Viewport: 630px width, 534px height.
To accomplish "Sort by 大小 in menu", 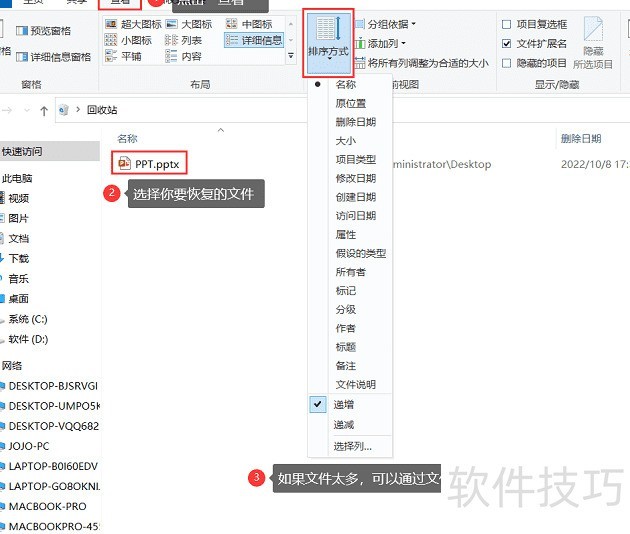I will [346, 141].
